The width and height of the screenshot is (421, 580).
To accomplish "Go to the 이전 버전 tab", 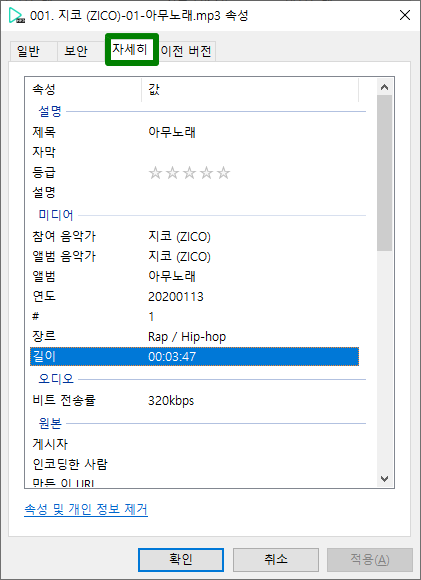I will coord(186,51).
